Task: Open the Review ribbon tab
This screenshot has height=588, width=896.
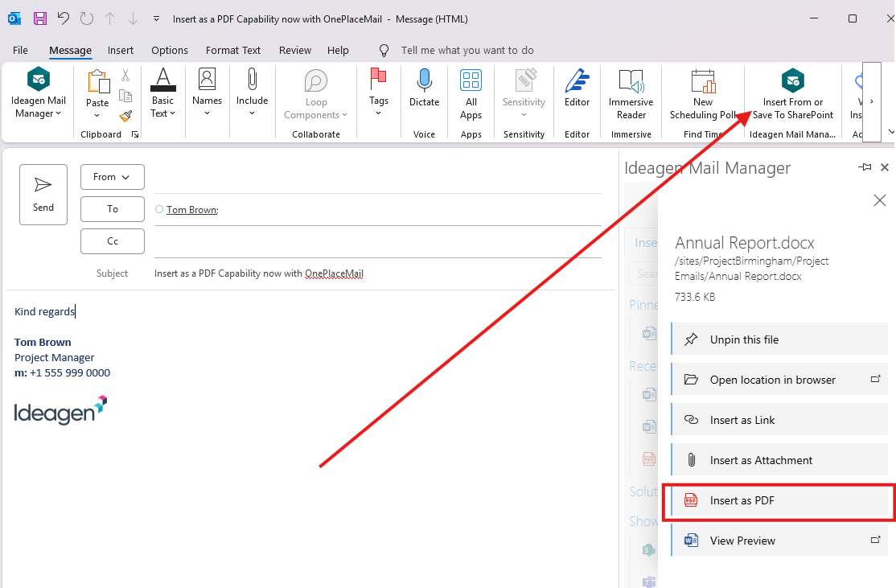Action: (295, 51)
